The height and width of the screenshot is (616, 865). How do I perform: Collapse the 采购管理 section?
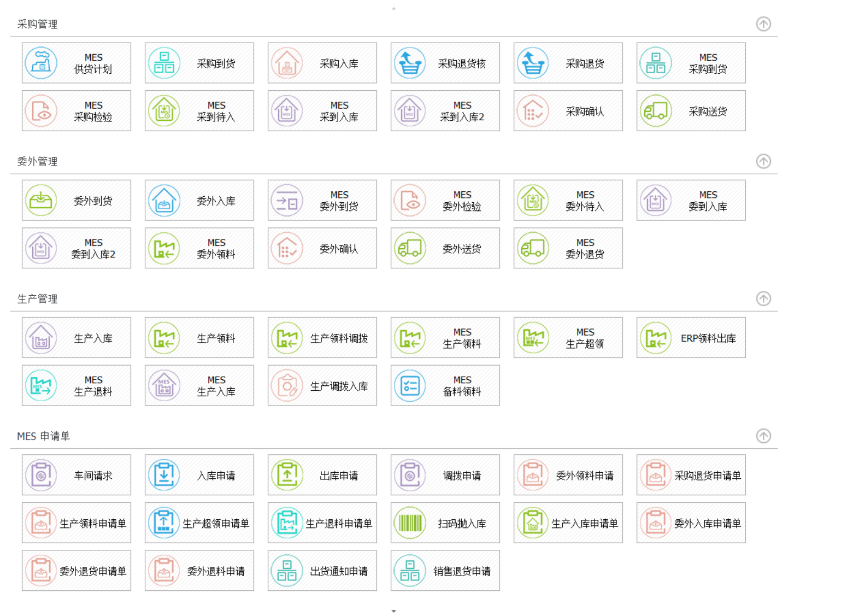click(x=763, y=24)
